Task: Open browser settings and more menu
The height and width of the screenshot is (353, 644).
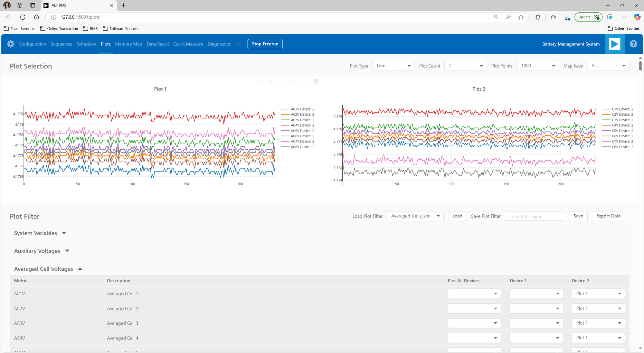Action: pos(624,17)
